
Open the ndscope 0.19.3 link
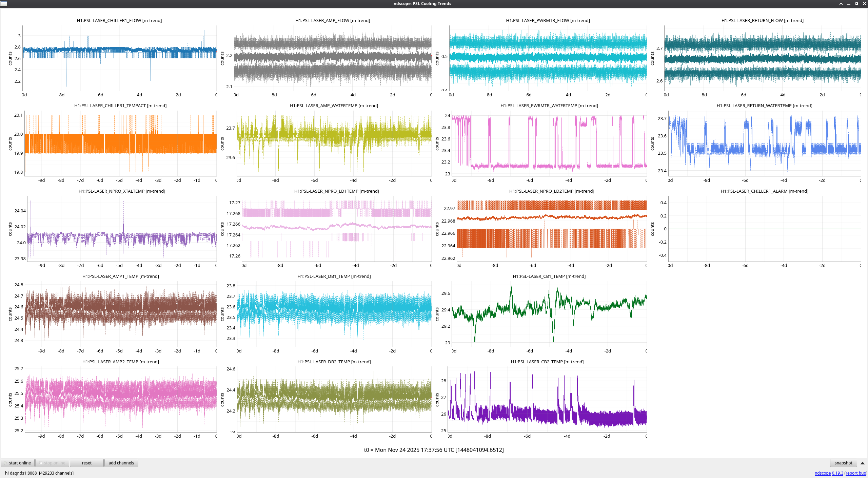(829, 473)
